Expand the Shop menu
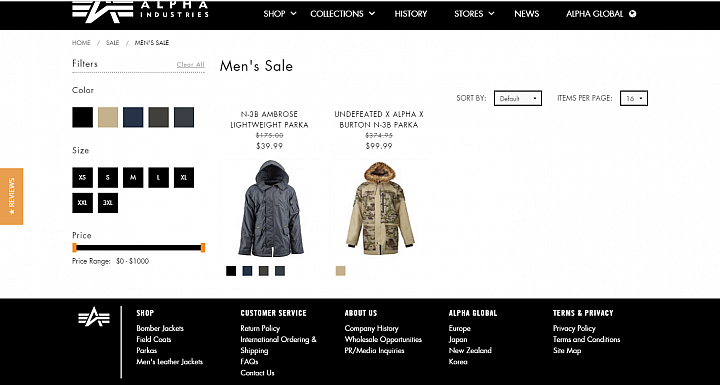 280,14
